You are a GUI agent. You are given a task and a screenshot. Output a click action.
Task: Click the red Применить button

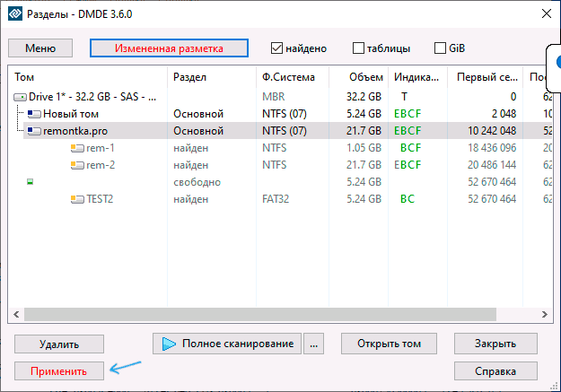(x=59, y=370)
